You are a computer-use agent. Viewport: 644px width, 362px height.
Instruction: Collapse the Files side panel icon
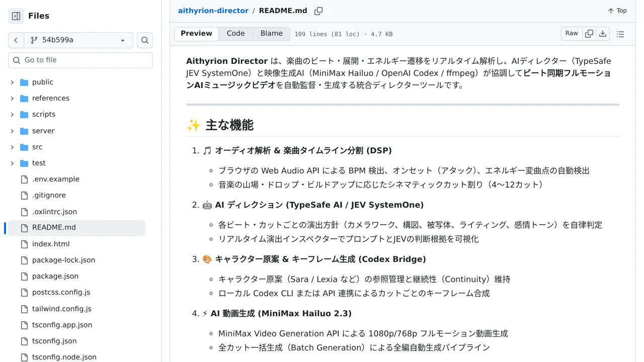[x=16, y=16]
